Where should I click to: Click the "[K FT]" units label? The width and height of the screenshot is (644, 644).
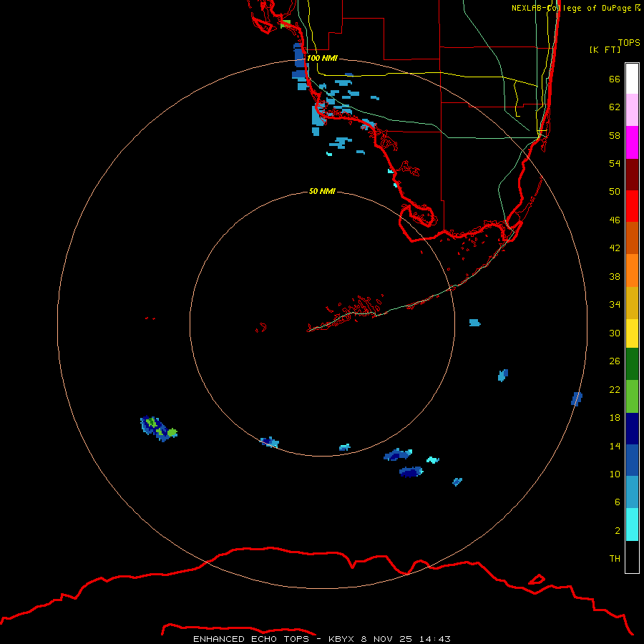(x=605, y=49)
